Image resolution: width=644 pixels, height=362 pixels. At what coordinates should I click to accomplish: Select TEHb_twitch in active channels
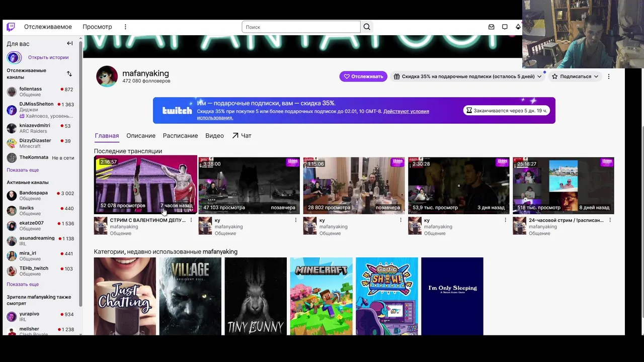click(x=40, y=271)
